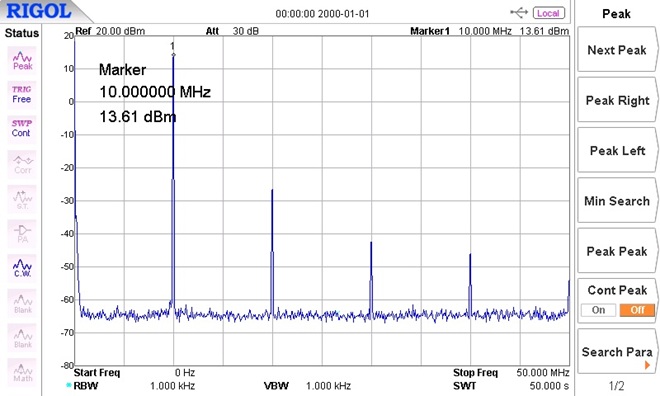Click the lower Blank trace icon
Screen dimensions: 660x396
pyautogui.click(x=22, y=338)
